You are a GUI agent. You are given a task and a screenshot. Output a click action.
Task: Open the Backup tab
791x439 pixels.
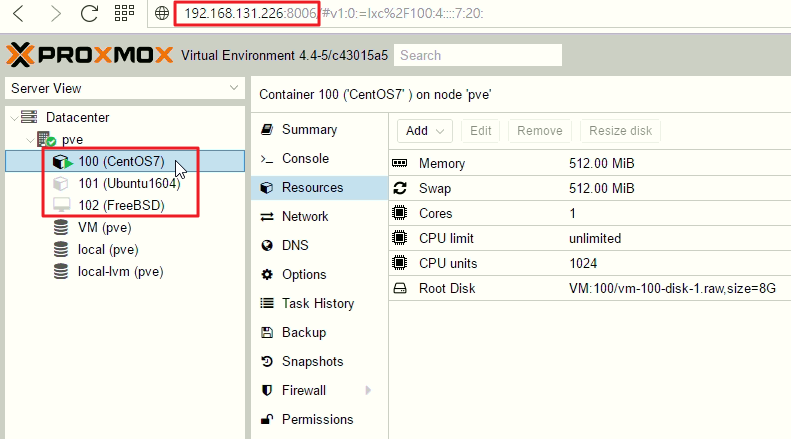319,333
